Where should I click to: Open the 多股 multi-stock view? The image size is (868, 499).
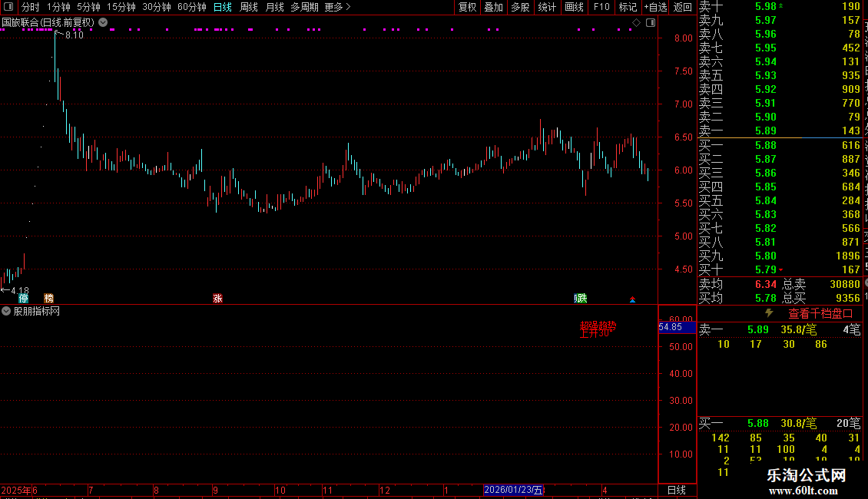[x=520, y=7]
